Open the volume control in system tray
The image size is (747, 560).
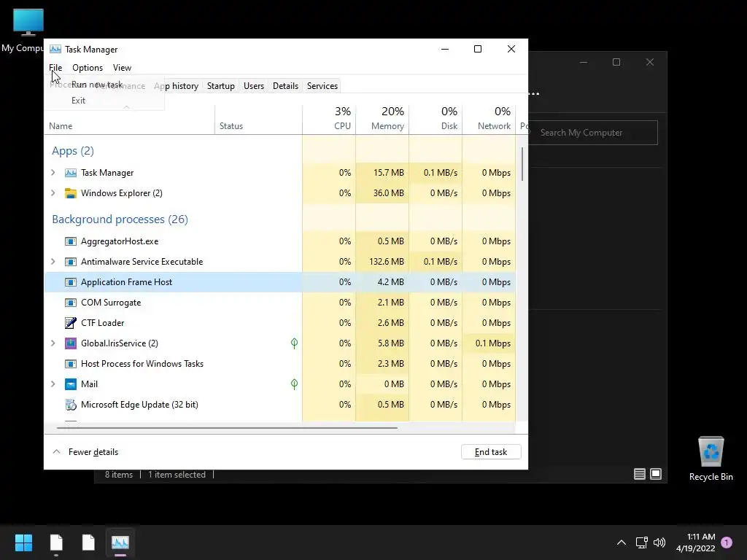659,542
